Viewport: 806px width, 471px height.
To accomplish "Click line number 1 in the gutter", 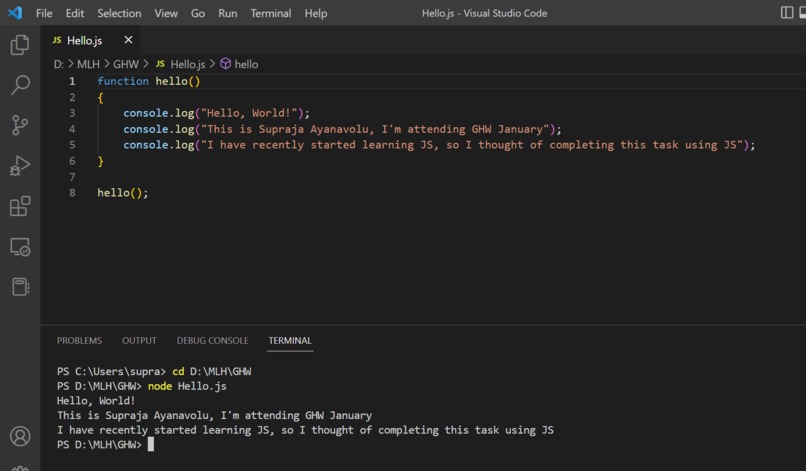I will (x=72, y=81).
